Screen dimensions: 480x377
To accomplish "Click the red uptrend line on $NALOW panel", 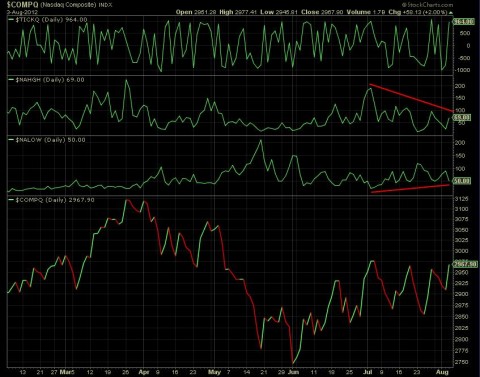I will [411, 188].
